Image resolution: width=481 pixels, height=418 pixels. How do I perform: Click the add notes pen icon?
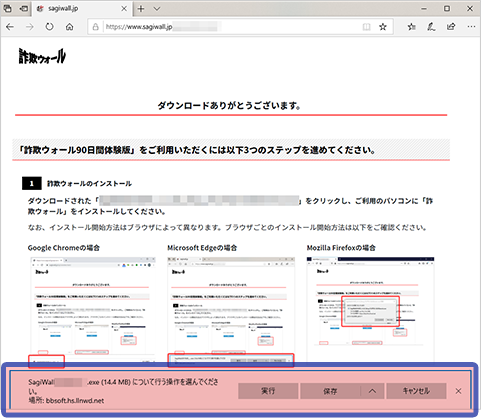pos(431,27)
